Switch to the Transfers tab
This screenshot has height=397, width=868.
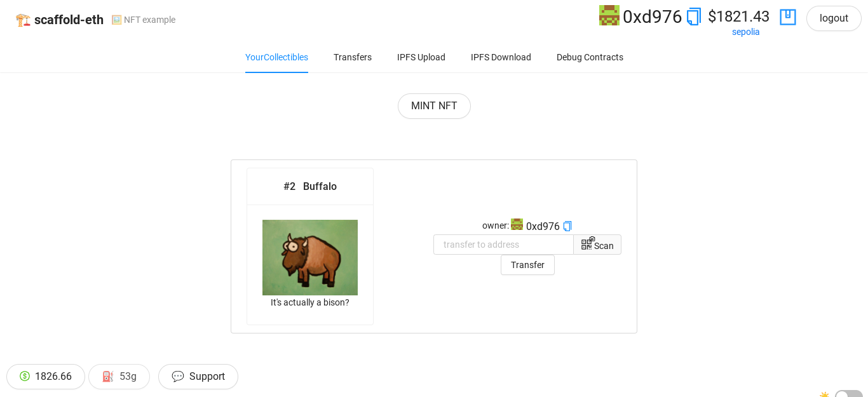pyautogui.click(x=353, y=57)
